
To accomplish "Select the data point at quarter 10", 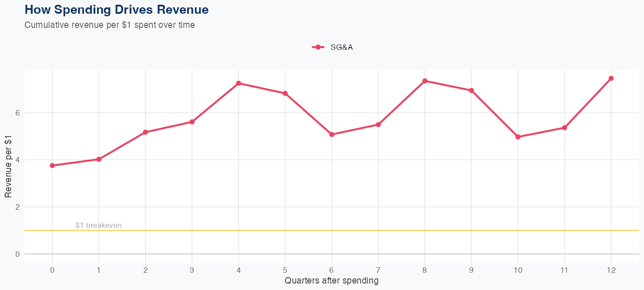I will pyautogui.click(x=518, y=137).
